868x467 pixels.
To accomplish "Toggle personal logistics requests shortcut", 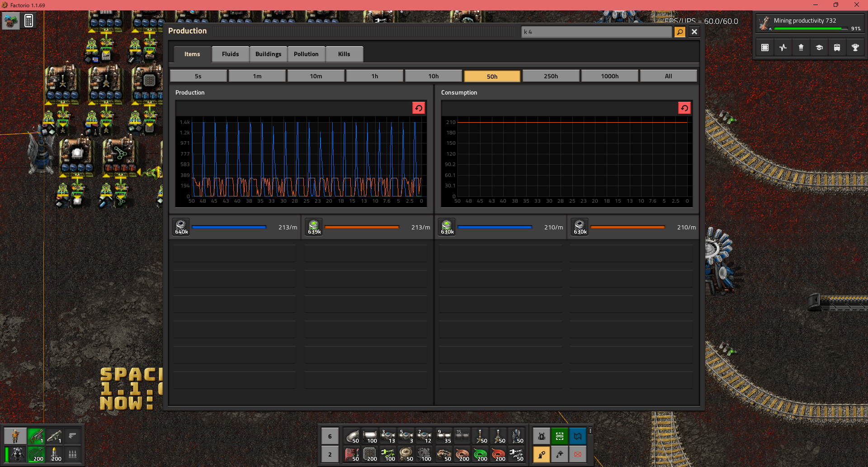I will (x=560, y=454).
